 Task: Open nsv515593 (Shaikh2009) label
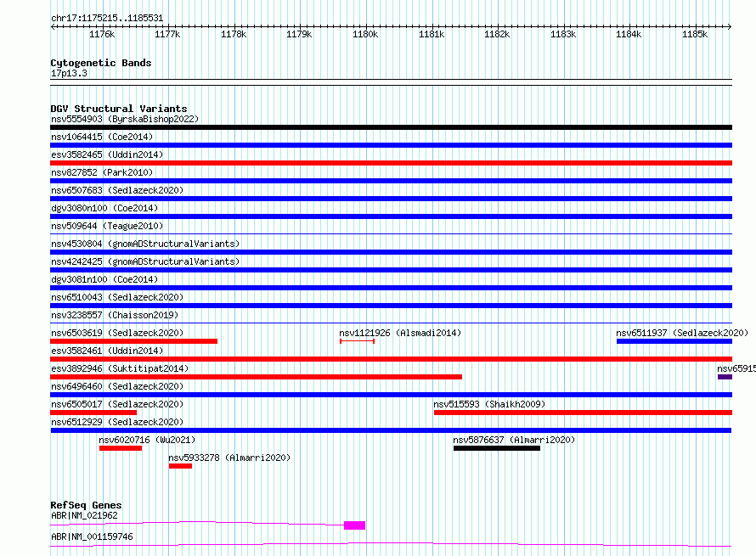489,404
